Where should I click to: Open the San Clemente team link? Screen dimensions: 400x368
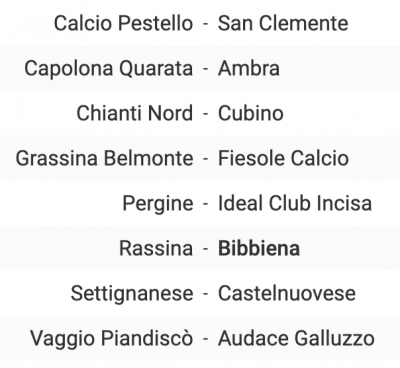(283, 23)
